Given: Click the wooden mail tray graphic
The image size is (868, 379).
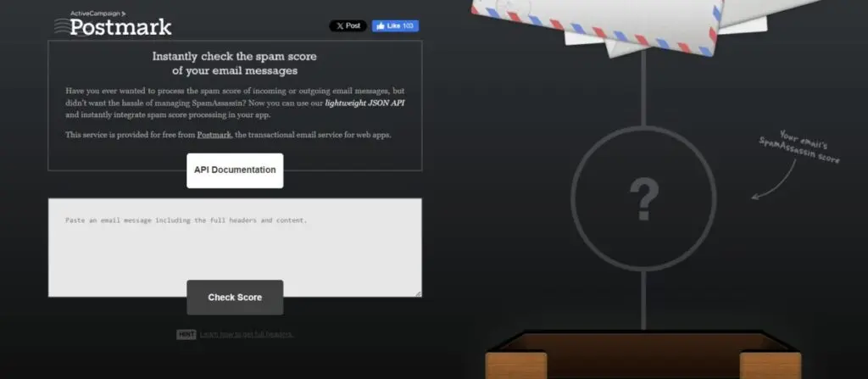Looking at the screenshot, I should pos(643,354).
